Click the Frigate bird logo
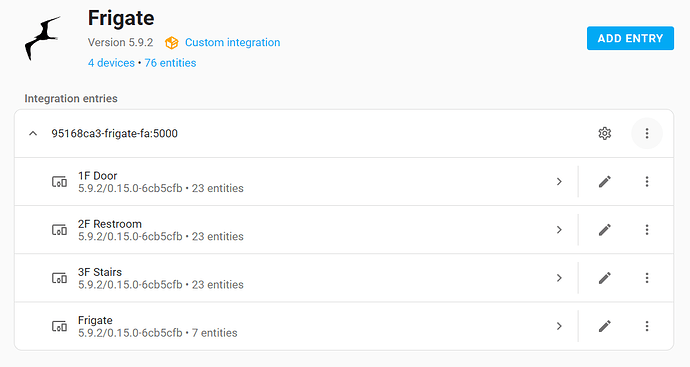The width and height of the screenshot is (690, 367). click(x=43, y=38)
